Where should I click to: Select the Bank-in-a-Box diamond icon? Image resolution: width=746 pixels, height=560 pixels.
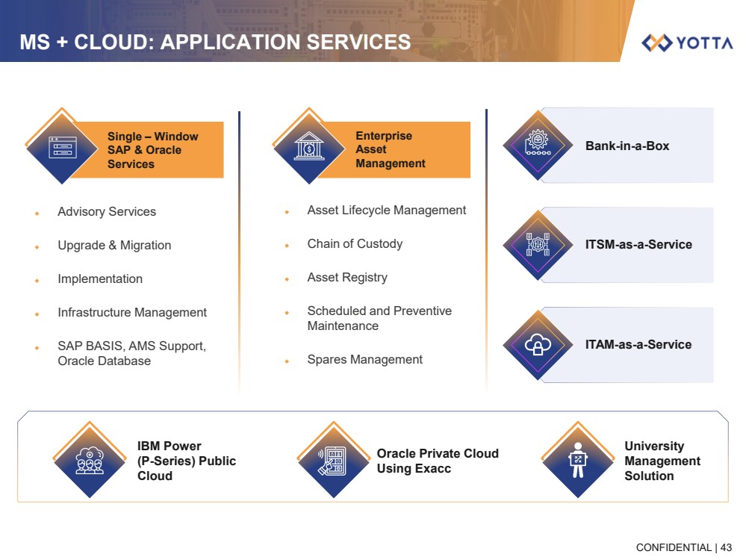tap(538, 145)
